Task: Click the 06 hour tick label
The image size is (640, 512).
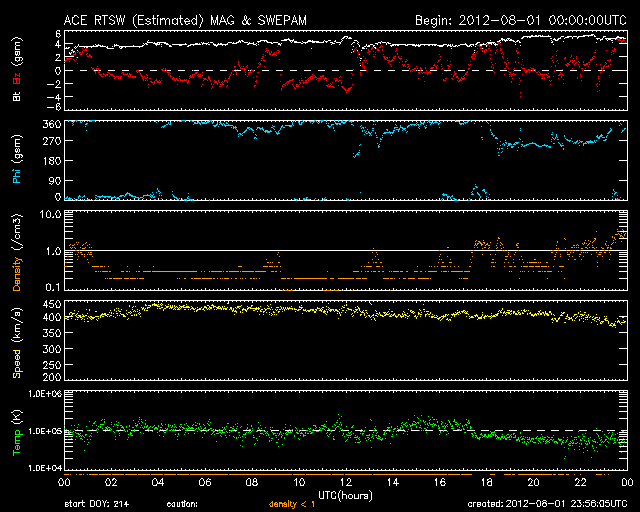Action: pos(204,482)
